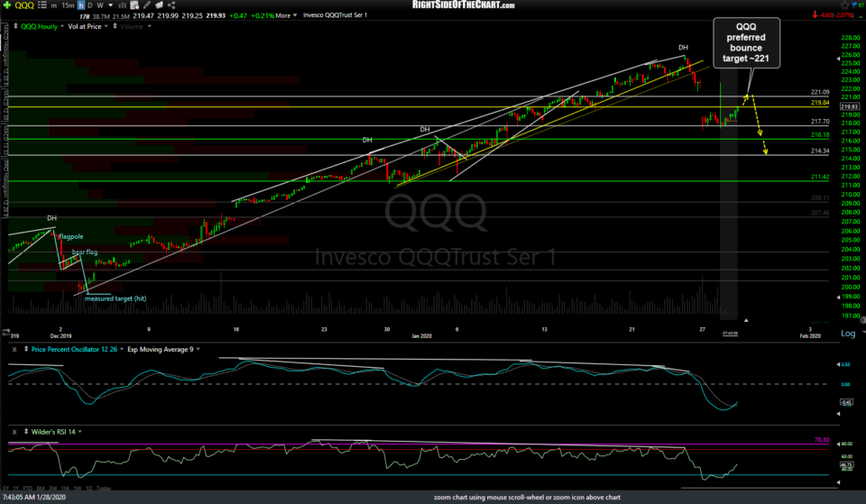
Task: Open Exp Moving Average 9 dropdown
Action: 198,350
